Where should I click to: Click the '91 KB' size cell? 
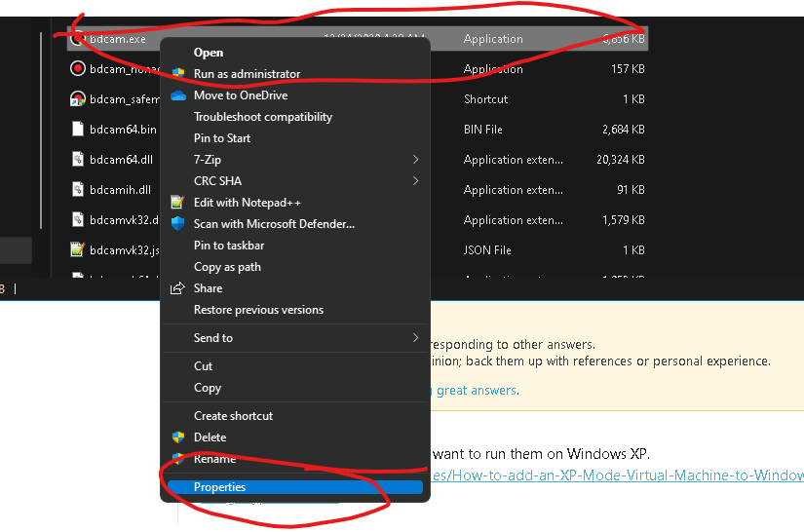[631, 190]
